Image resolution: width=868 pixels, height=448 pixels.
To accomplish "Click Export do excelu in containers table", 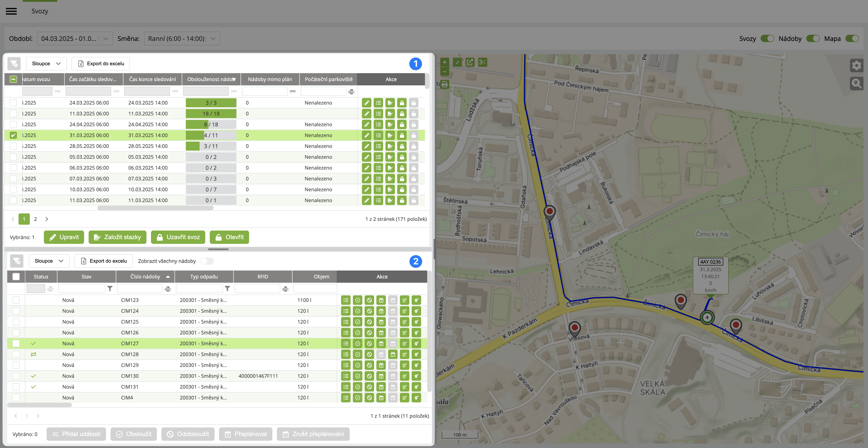I will tap(104, 261).
